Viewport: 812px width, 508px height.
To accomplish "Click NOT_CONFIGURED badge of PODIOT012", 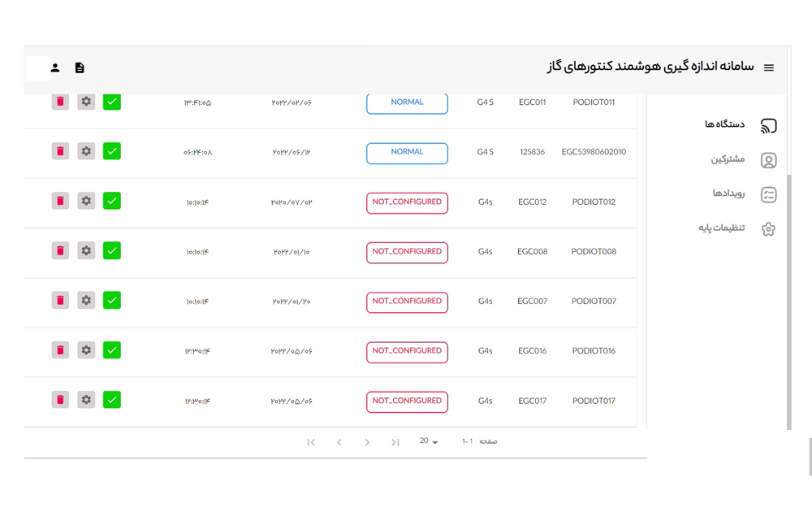I will [x=407, y=203].
